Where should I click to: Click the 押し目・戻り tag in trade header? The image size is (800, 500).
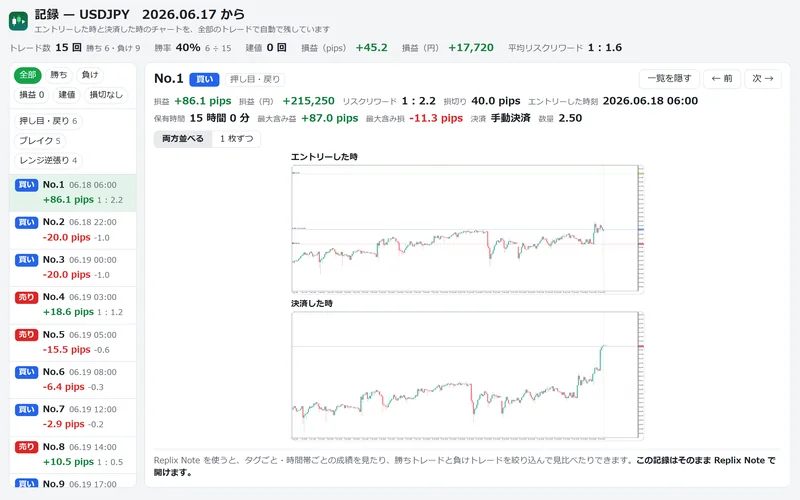coord(255,80)
